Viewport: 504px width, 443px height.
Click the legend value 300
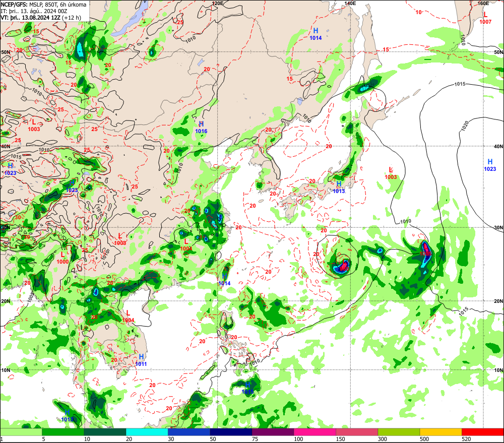pyautogui.click(x=382, y=439)
